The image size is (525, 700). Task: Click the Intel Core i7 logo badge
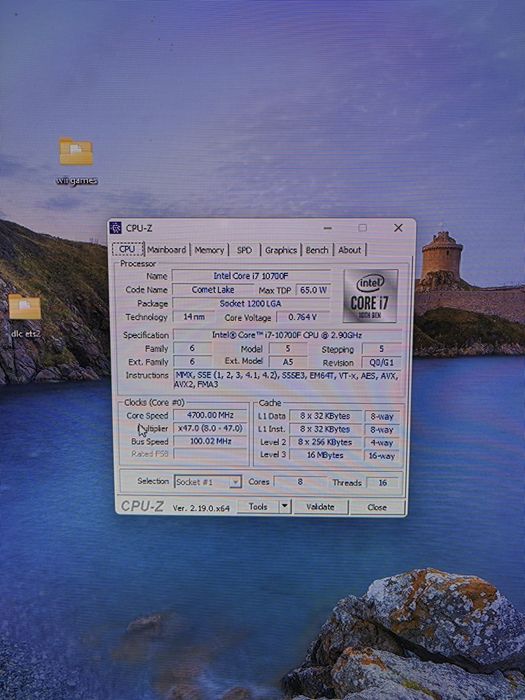[x=370, y=296]
